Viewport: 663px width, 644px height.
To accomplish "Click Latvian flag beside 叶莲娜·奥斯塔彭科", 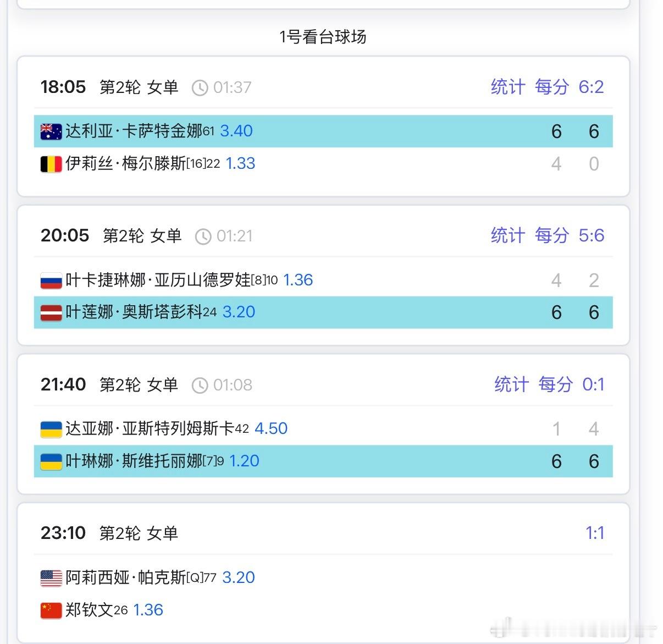I will click(51, 312).
